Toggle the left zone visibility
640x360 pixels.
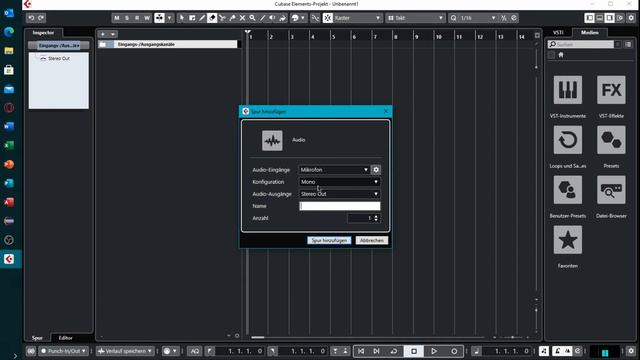click(589, 18)
